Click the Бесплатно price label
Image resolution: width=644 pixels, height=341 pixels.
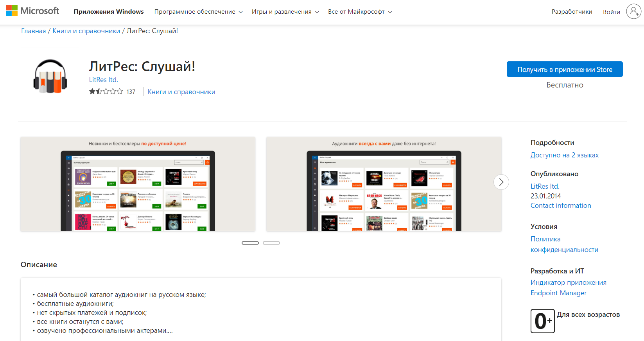pyautogui.click(x=565, y=85)
